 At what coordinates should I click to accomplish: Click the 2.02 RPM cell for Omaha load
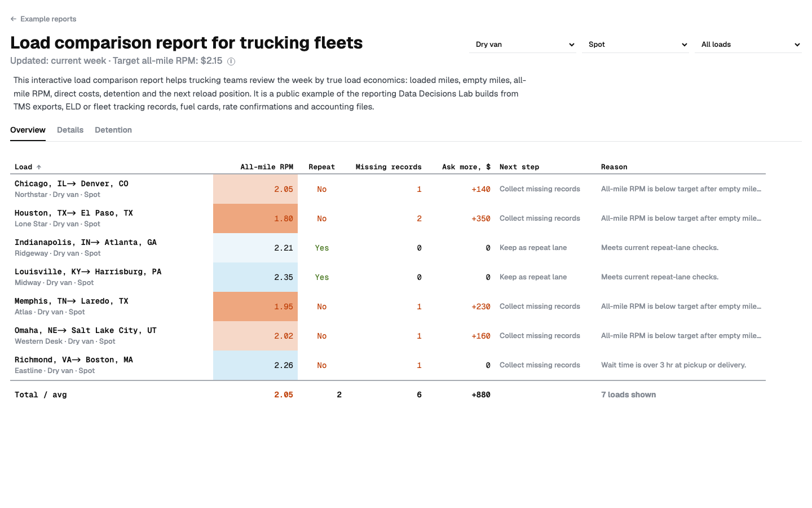(x=255, y=336)
